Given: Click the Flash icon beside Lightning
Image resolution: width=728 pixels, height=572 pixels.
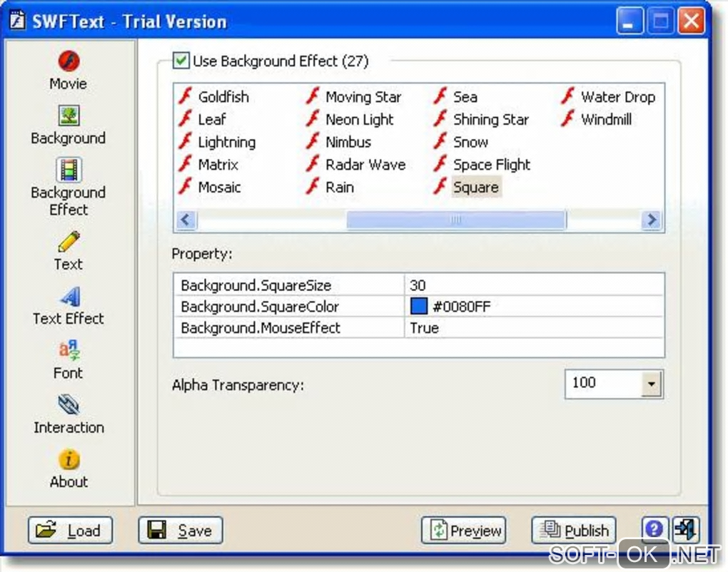Looking at the screenshot, I should tap(186, 141).
